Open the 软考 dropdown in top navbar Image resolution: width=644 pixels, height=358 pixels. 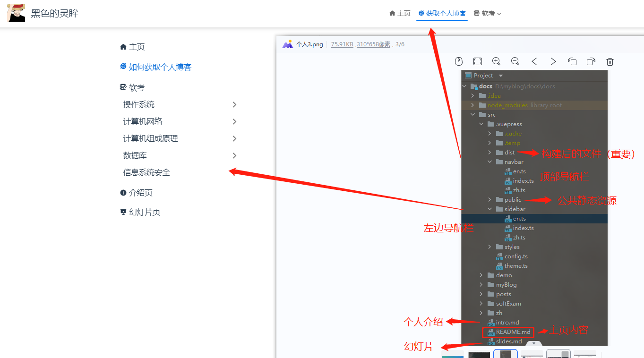[x=487, y=13]
